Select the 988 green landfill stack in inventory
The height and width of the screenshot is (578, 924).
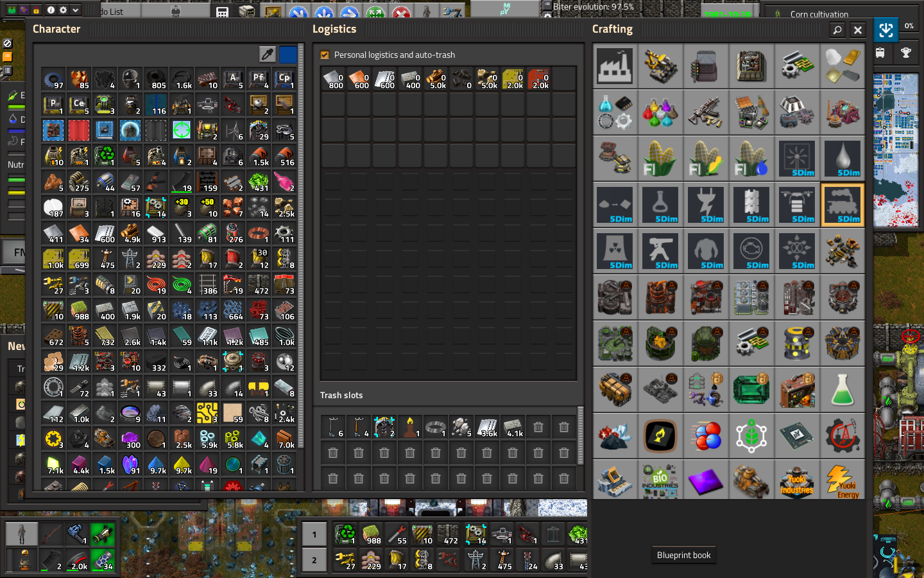click(x=79, y=310)
